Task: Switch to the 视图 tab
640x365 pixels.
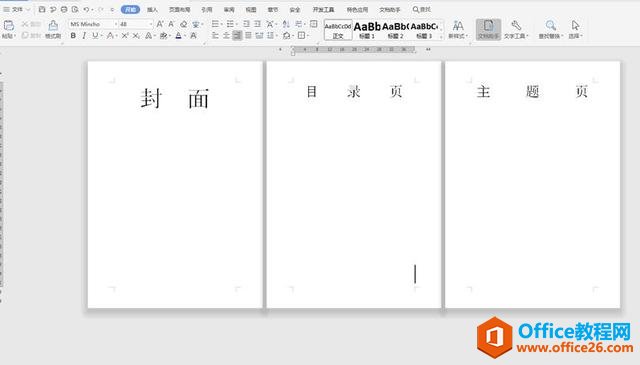Action: click(251, 9)
